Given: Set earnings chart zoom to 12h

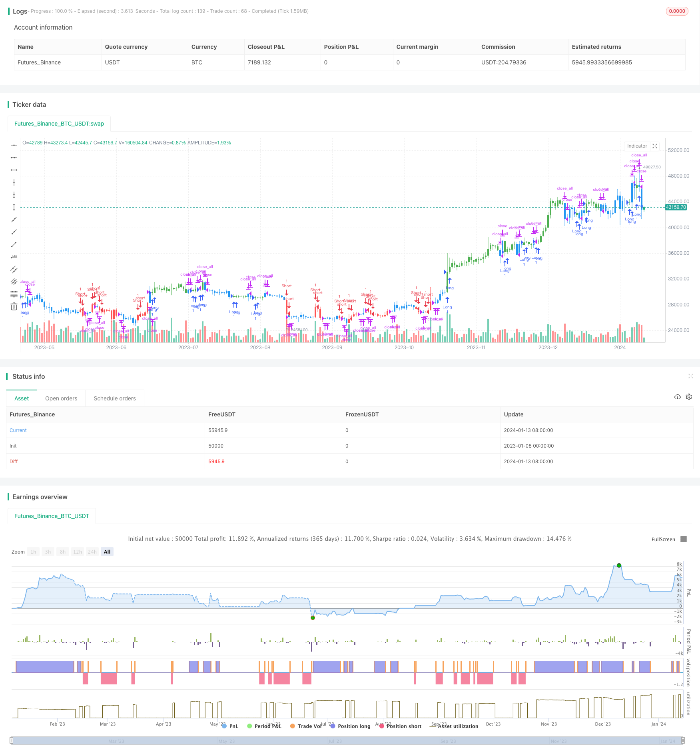Looking at the screenshot, I should coord(78,552).
